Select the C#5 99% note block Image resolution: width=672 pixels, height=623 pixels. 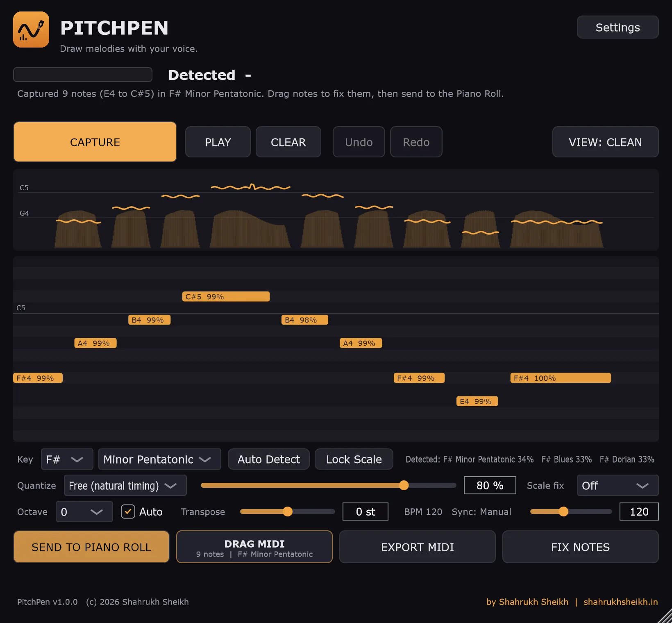tap(226, 296)
